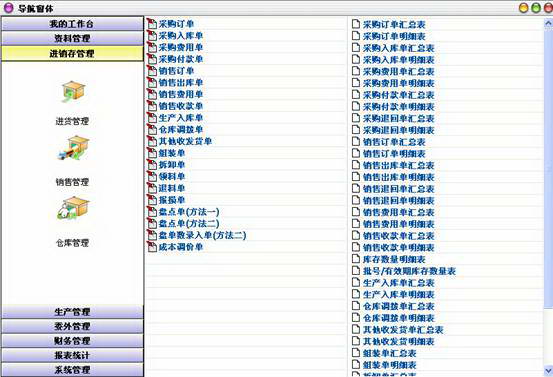Open the 采购订单明细表 report
The height and width of the screenshot is (377, 553).
[x=394, y=36]
